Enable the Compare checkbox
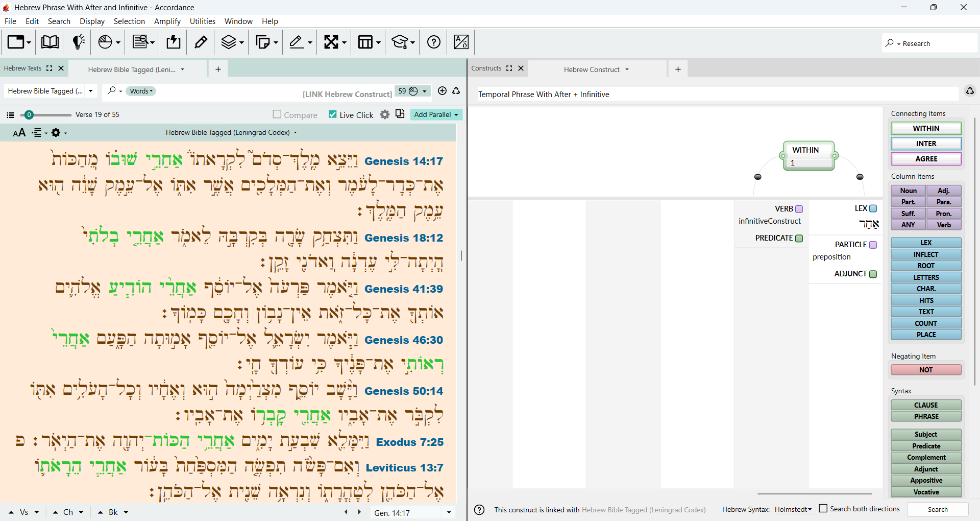Viewport: 980px width, 521px height. [277, 114]
